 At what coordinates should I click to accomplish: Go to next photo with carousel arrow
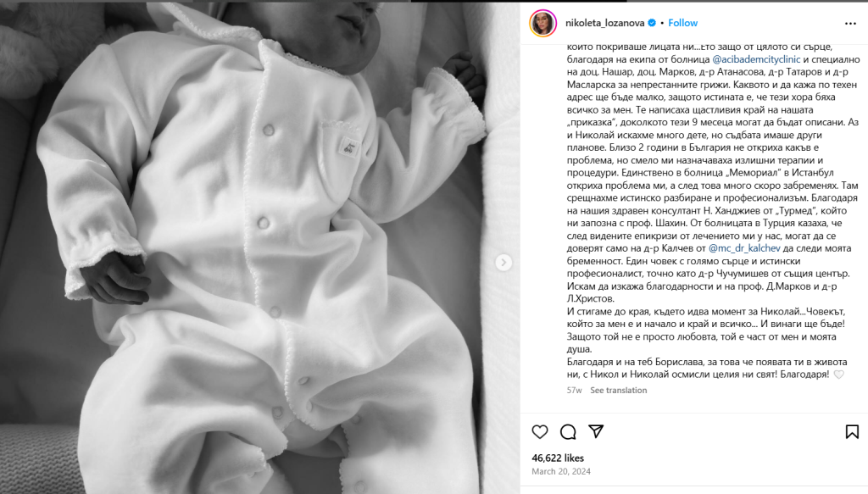pyautogui.click(x=504, y=262)
